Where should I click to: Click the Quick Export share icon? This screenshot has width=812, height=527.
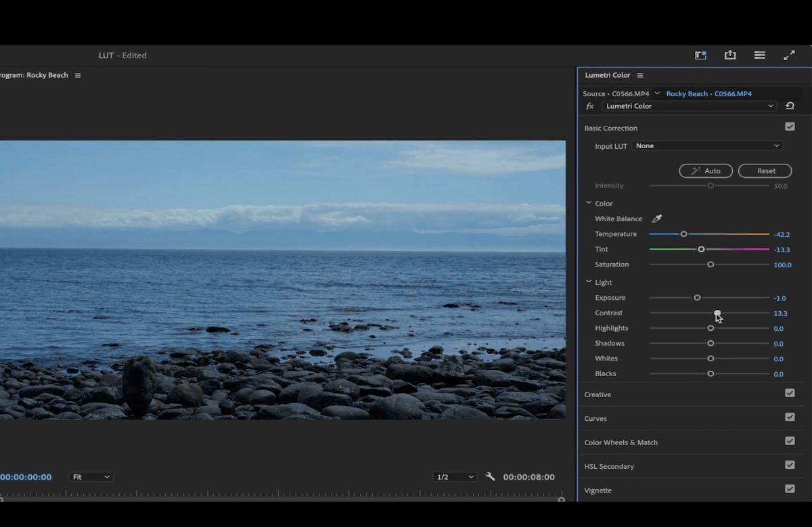coord(730,55)
